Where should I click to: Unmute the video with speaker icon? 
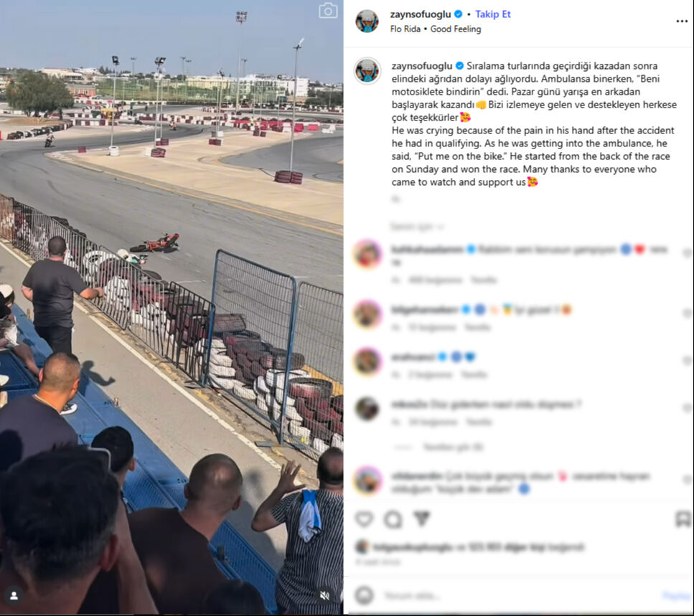(325, 596)
